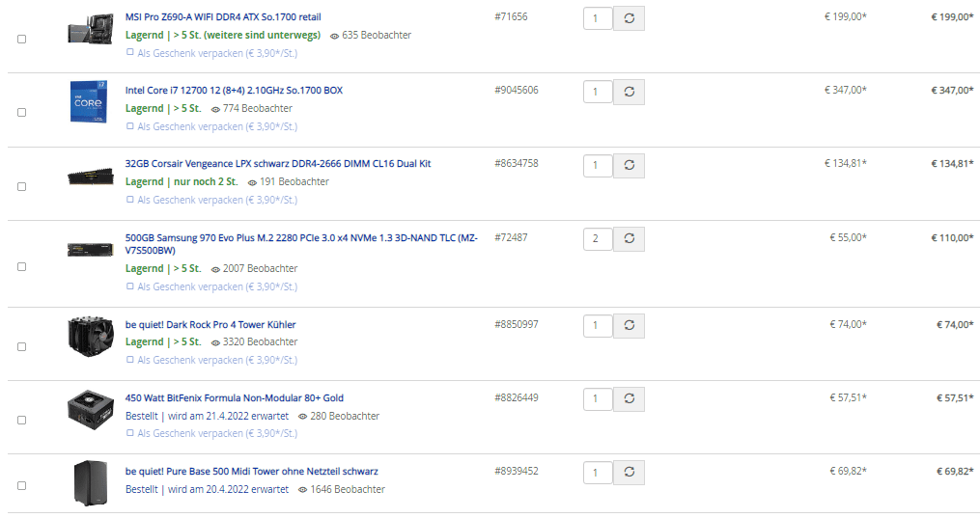Refresh quantity of Corsair Vengeance LPX RAM

[629, 165]
